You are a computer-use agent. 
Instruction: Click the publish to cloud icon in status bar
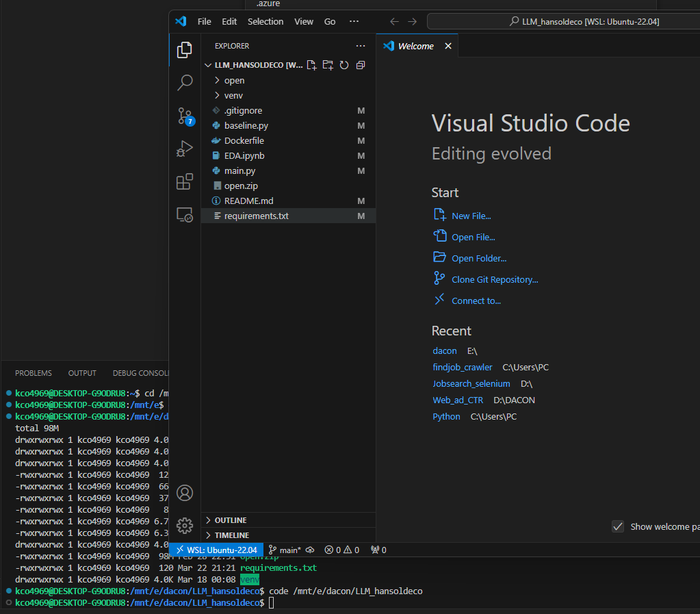[x=310, y=550]
